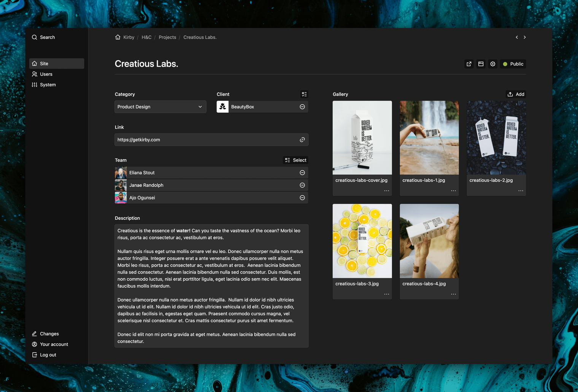Change the Public page status
Screen dimensions: 578x392
(513, 64)
